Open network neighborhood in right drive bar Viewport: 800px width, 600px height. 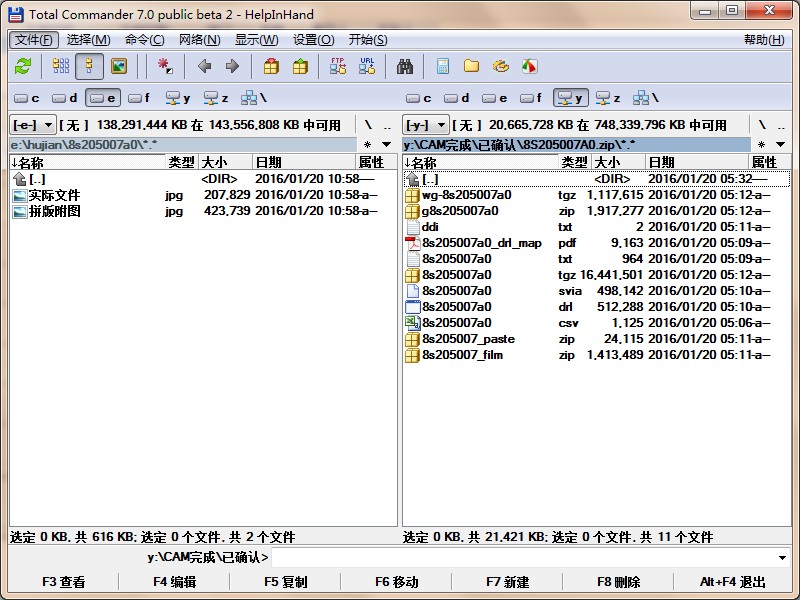click(x=646, y=98)
